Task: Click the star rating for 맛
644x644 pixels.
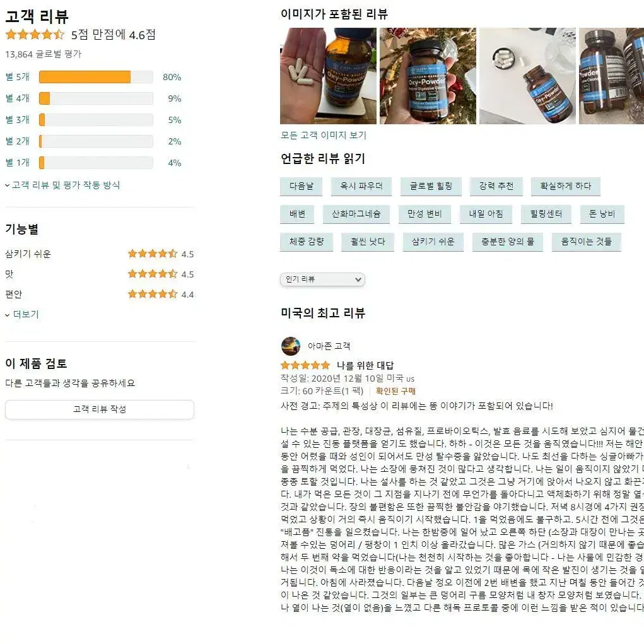Action: 153,274
